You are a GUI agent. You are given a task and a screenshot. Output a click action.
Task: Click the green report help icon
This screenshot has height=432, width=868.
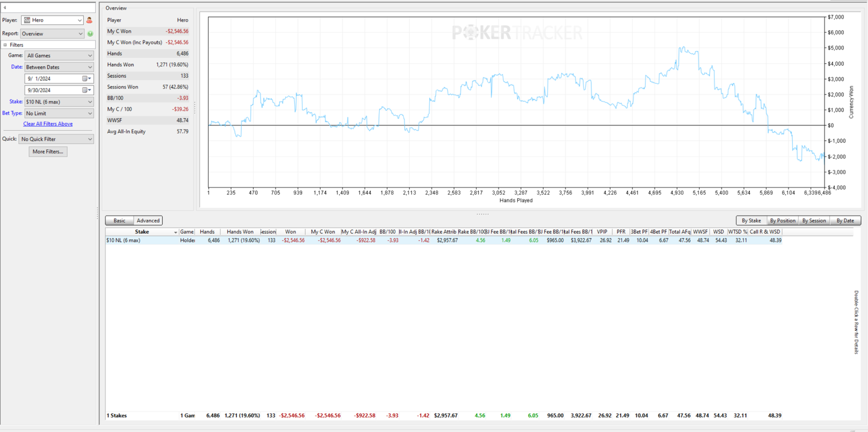point(90,34)
